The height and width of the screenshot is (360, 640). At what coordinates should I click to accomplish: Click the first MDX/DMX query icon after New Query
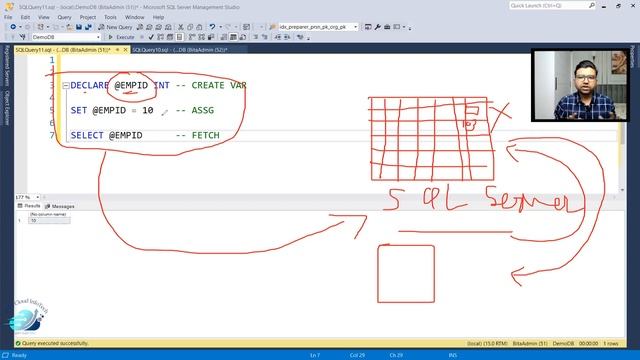140,27
